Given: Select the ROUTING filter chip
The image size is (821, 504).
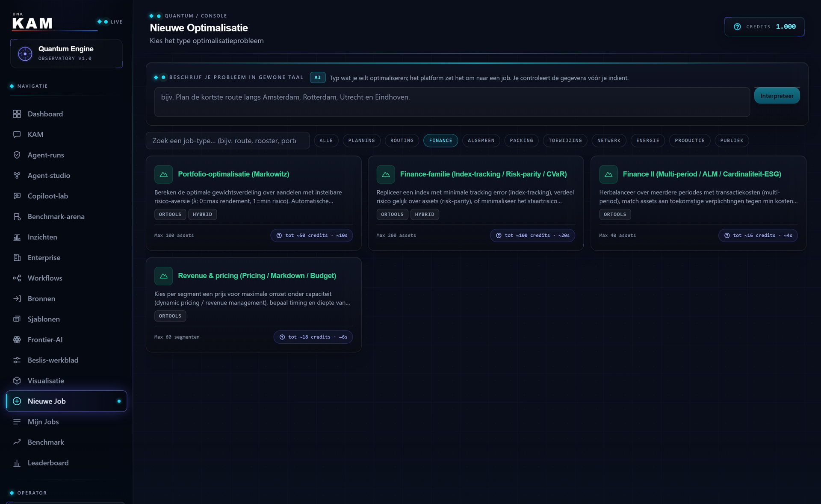Looking at the screenshot, I should point(402,141).
